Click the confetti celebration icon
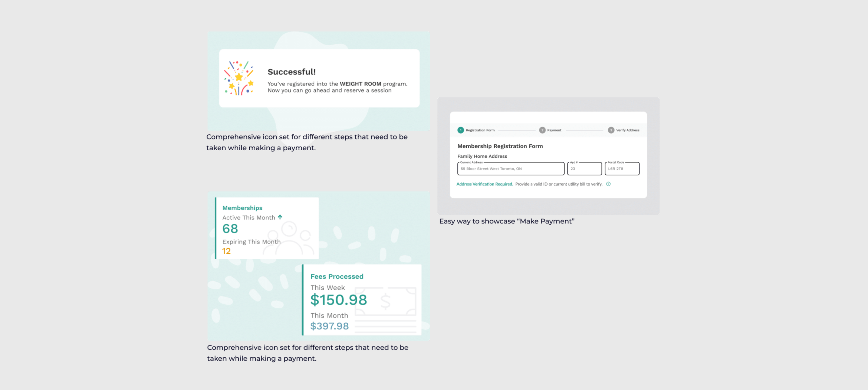 (239, 78)
